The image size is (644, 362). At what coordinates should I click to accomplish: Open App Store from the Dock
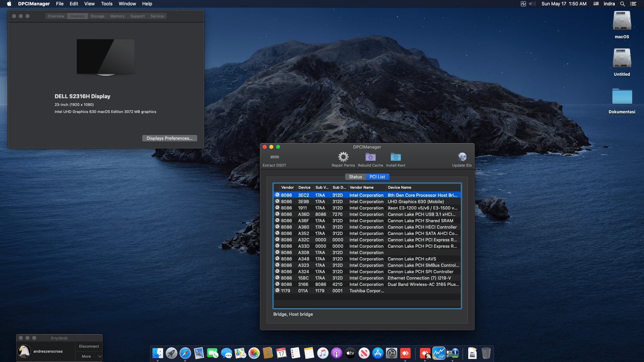click(378, 353)
